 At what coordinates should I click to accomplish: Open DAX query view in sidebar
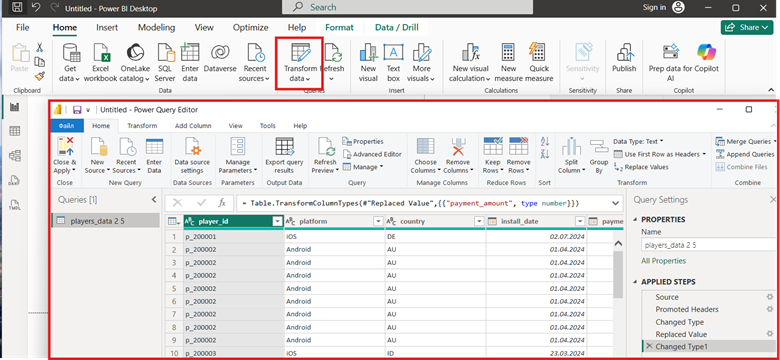(x=15, y=180)
